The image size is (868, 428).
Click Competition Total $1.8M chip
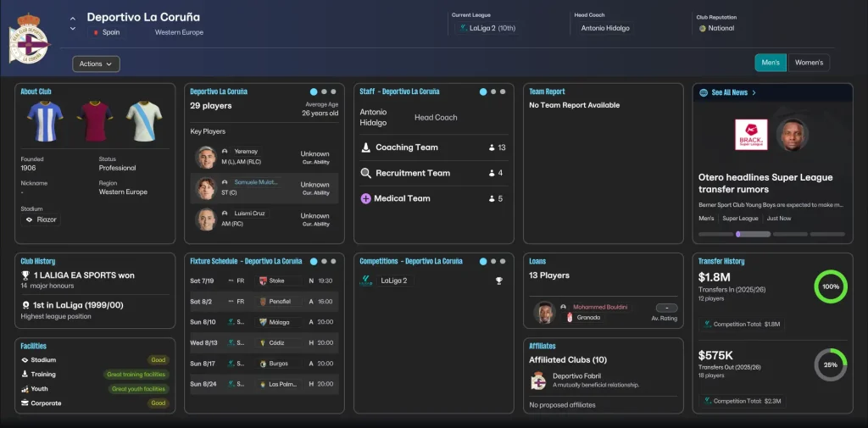[741, 324]
